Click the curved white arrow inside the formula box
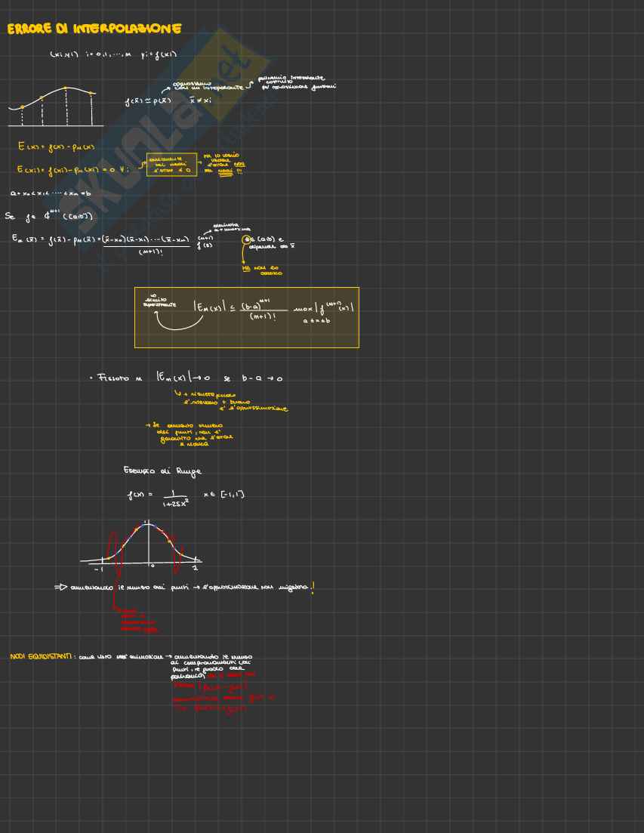 coord(179,322)
